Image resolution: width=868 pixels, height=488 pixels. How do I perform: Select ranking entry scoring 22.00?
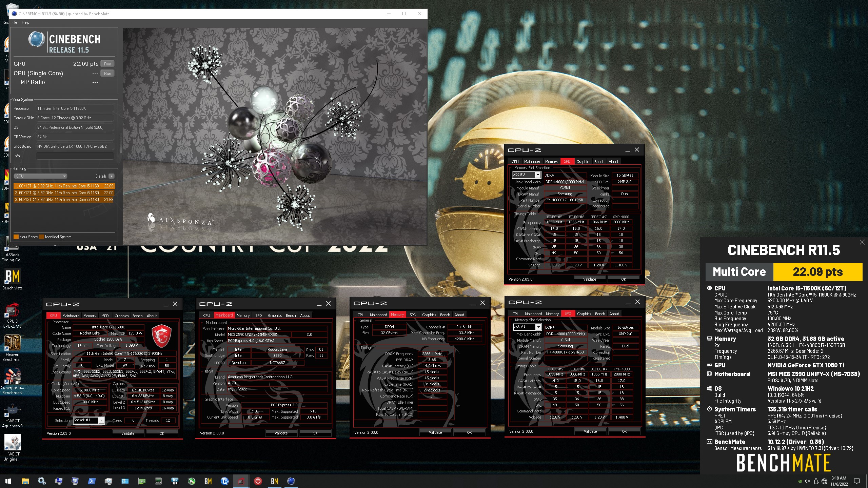(x=64, y=193)
